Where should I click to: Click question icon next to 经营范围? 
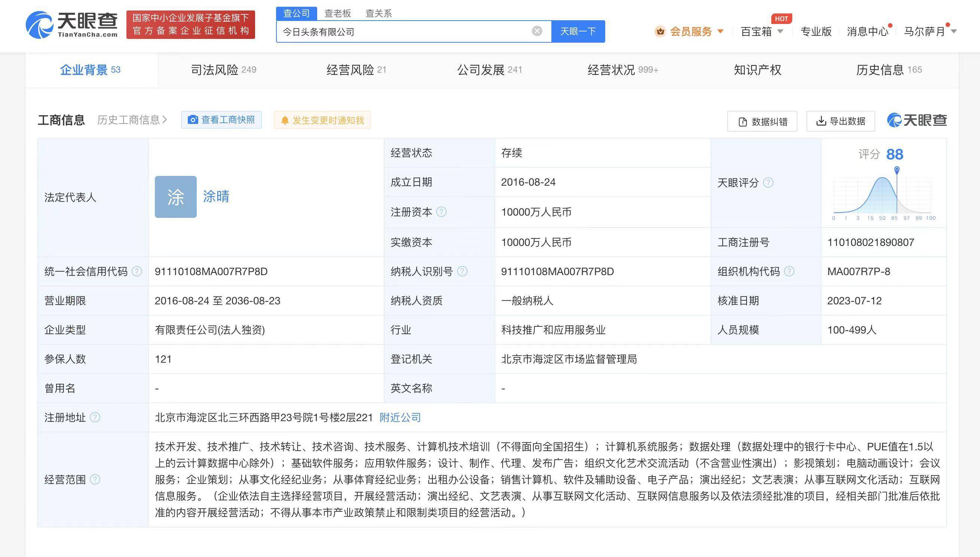[95, 479]
